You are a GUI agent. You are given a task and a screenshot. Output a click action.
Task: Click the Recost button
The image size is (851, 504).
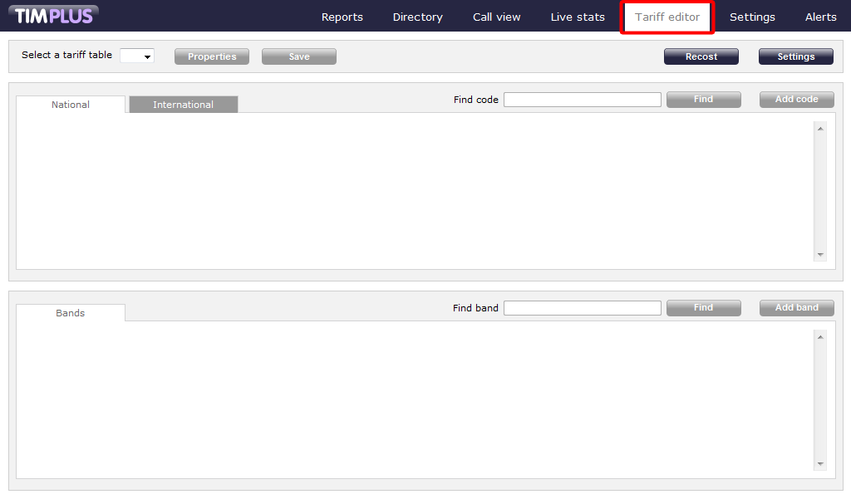point(701,56)
